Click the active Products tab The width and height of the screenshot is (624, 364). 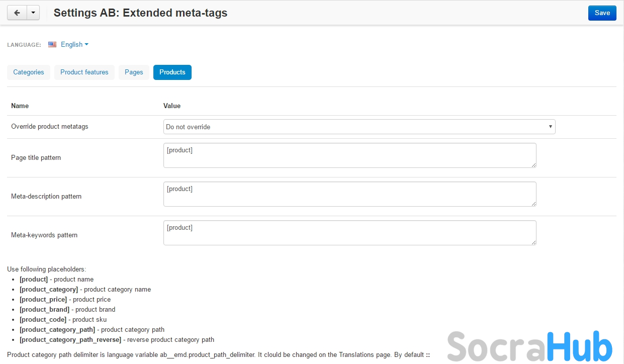pos(172,72)
